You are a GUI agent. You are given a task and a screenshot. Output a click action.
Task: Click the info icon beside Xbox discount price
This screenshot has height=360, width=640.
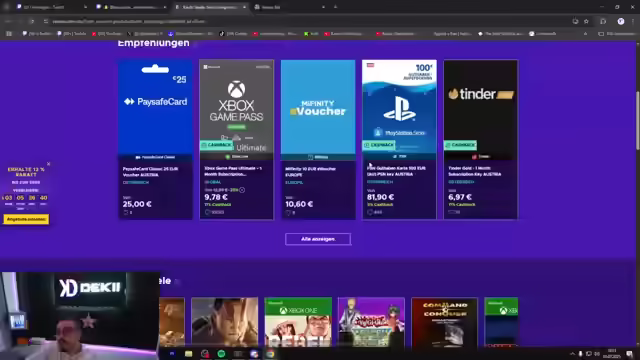[242, 190]
